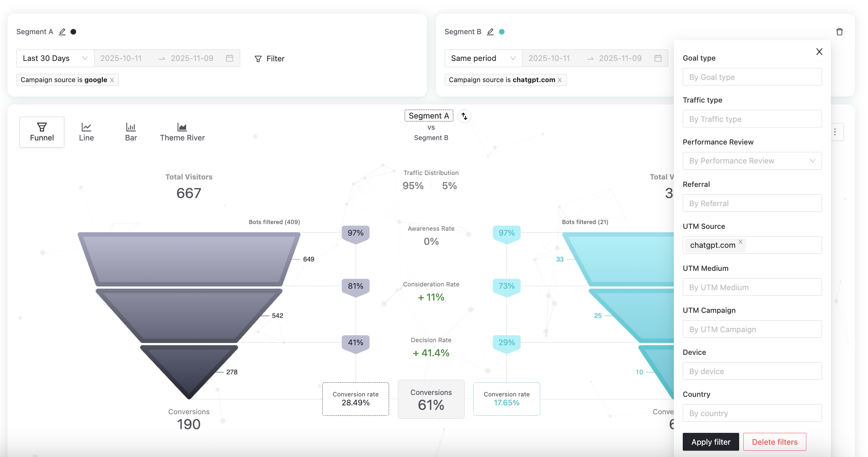Click the Delete filters button
Viewport: 868px width, 457px height.
point(774,442)
